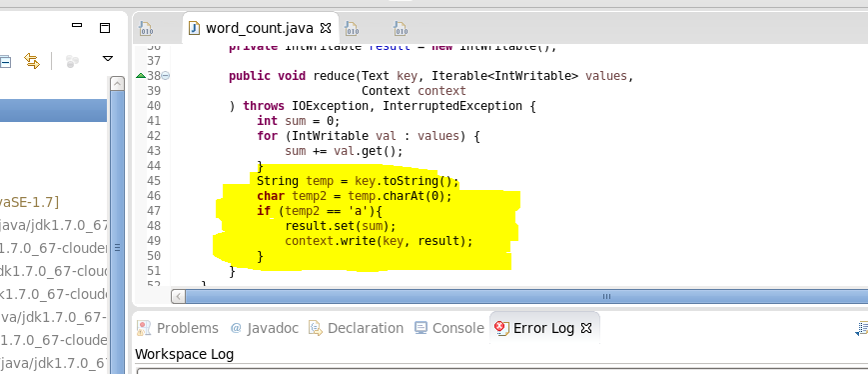The image size is (868, 374).
Task: Click the line number 41 in the gutter
Action: pyautogui.click(x=154, y=121)
